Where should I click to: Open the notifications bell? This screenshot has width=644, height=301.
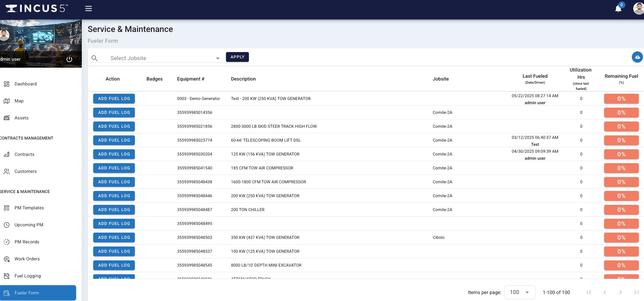click(618, 9)
